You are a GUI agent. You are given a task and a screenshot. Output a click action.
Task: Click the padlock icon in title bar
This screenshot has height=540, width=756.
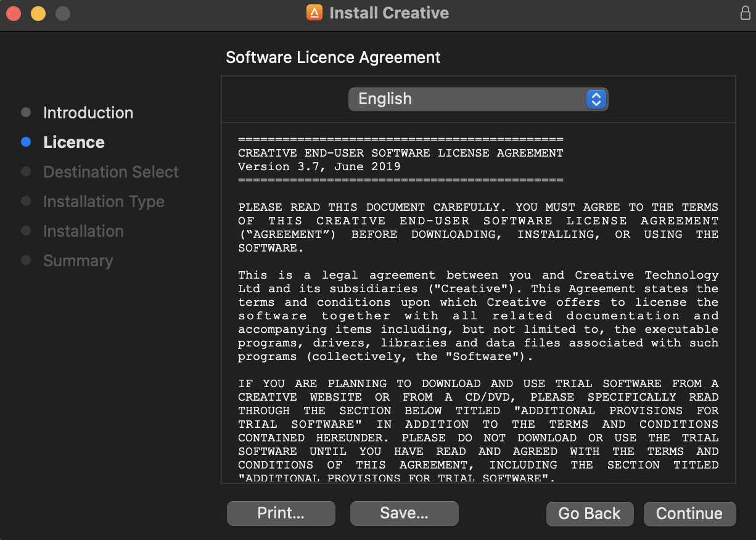[745, 13]
